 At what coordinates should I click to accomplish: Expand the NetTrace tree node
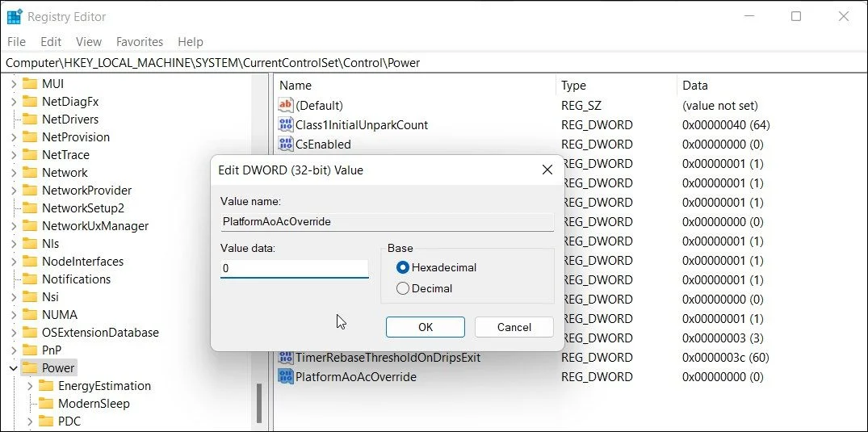(13, 154)
